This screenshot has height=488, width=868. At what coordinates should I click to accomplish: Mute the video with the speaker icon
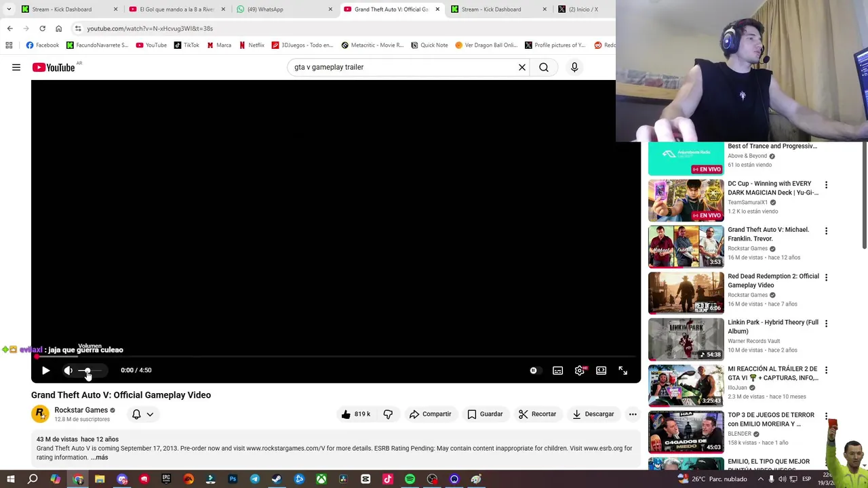point(68,371)
